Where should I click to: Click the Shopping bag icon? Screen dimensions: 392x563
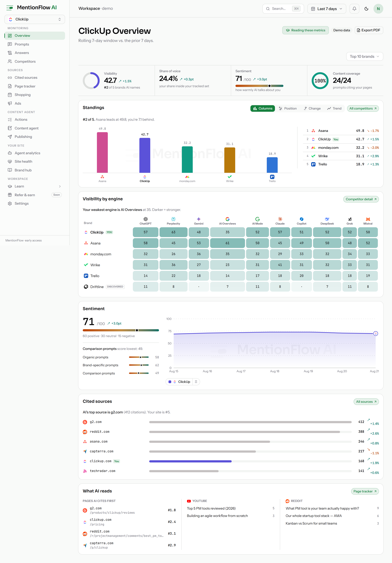[10, 95]
